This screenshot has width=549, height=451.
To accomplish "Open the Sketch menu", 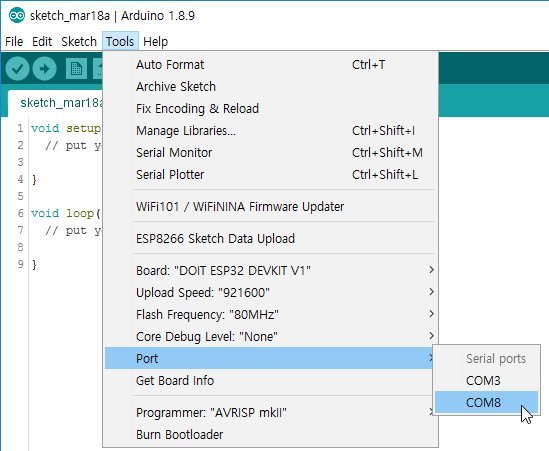I will coord(79,42).
